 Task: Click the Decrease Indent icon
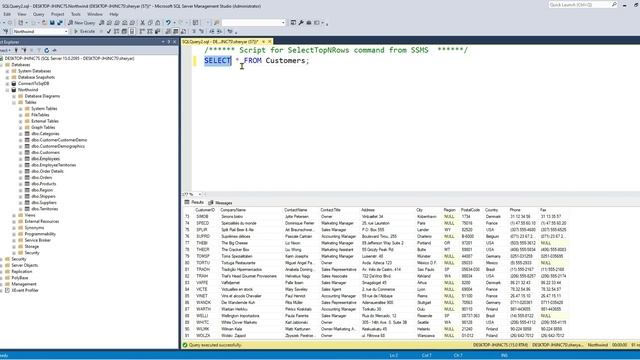[211, 31]
